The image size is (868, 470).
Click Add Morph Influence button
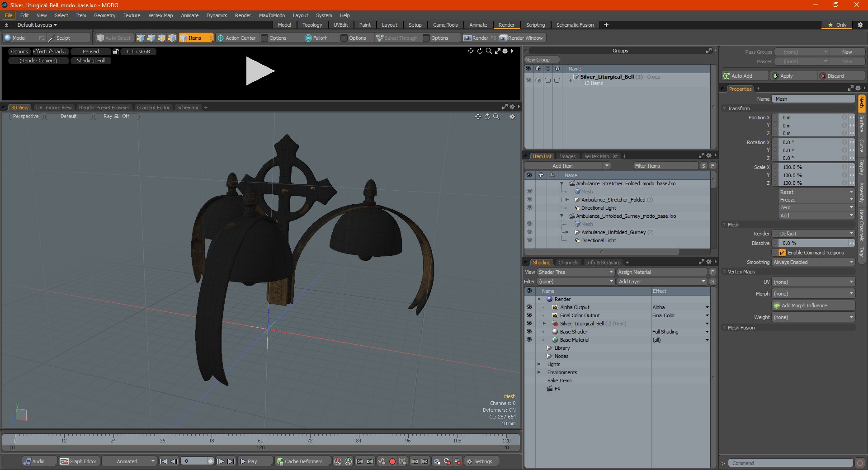pos(813,305)
